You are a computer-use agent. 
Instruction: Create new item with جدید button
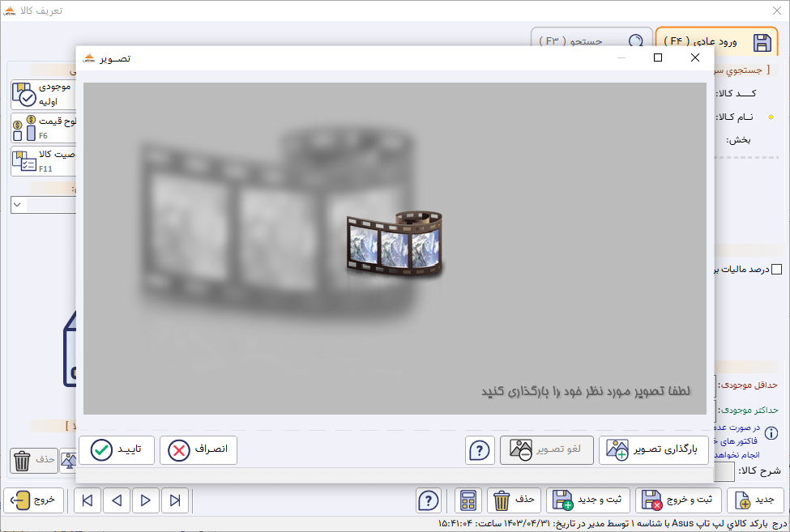755,500
